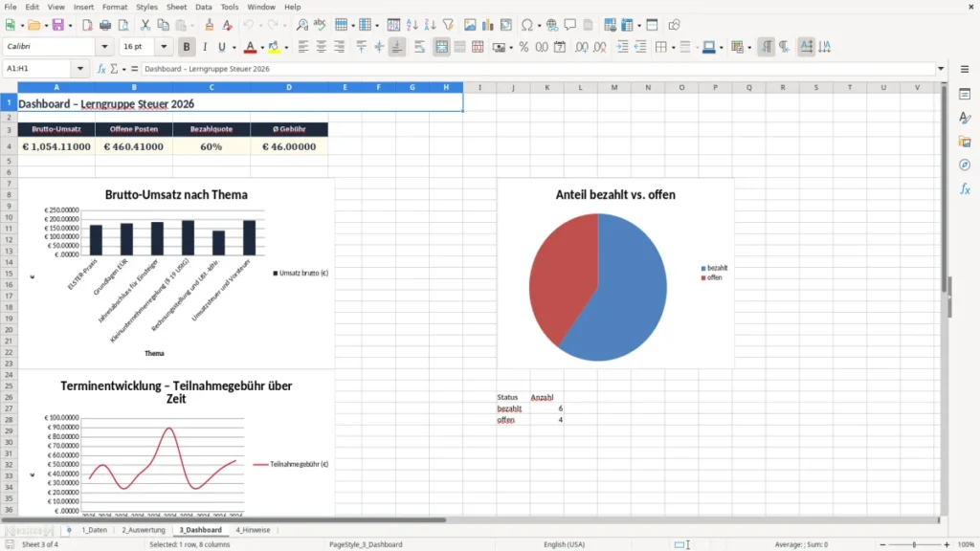Screen dimensions: 980x551
Task: Open the Gallery sidebar icon
Action: (x=965, y=142)
